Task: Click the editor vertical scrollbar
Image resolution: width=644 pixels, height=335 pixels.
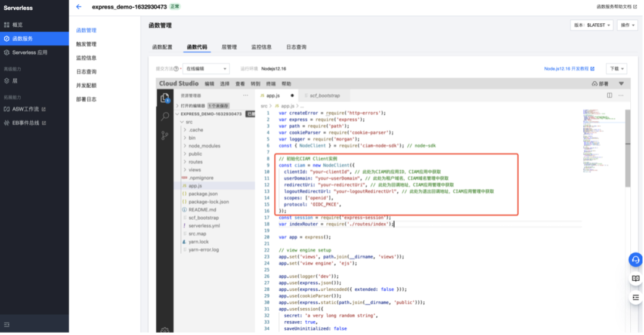Action: pyautogui.click(x=627, y=149)
